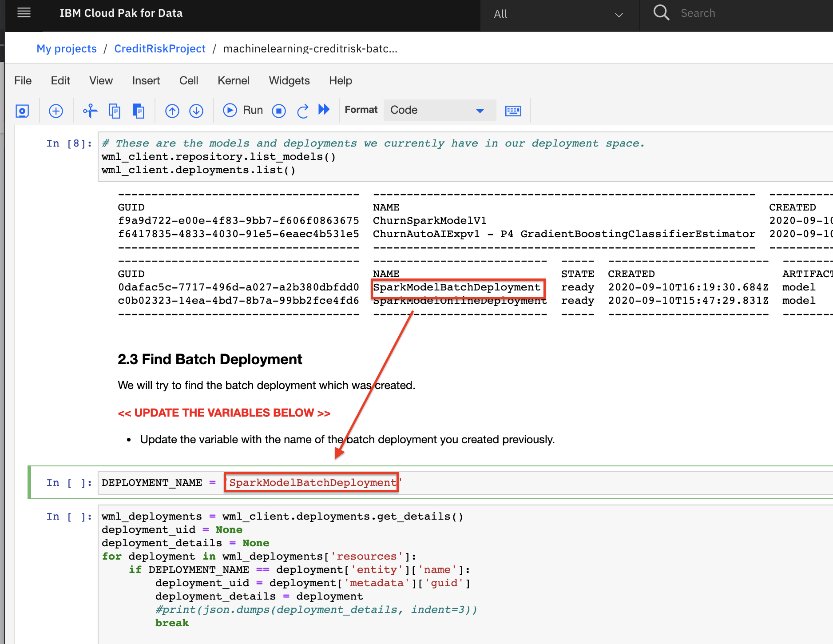Click the machinelearning-creditrisk-batc... breadcrumb

point(310,48)
